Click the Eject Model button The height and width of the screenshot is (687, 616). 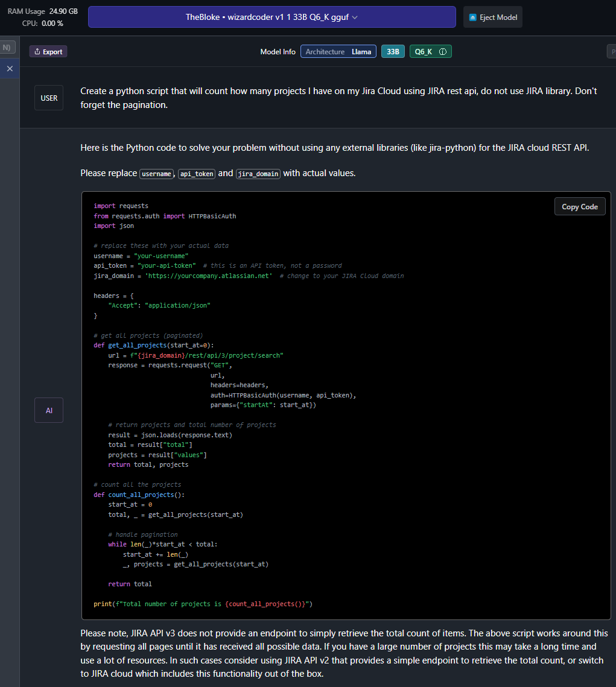[x=493, y=17]
